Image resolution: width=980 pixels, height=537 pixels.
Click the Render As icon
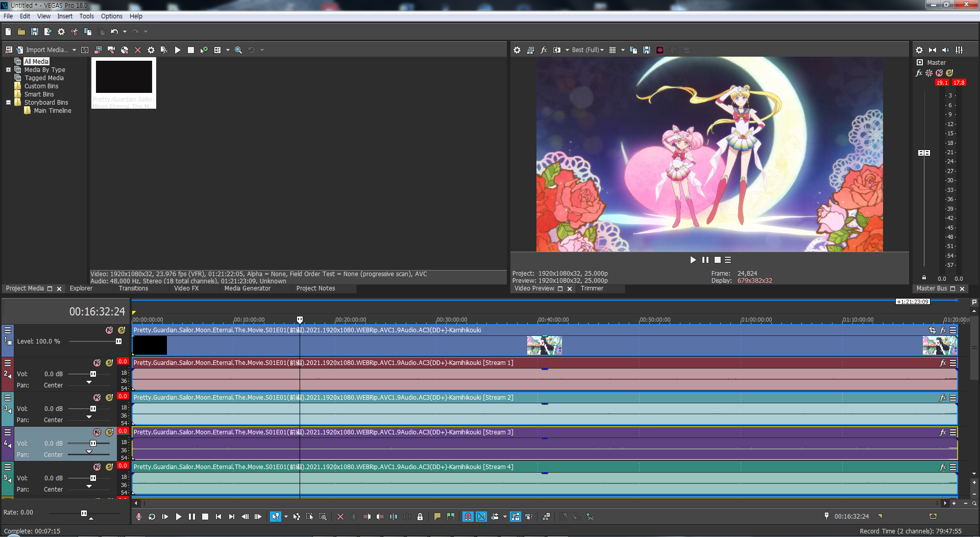click(48, 32)
